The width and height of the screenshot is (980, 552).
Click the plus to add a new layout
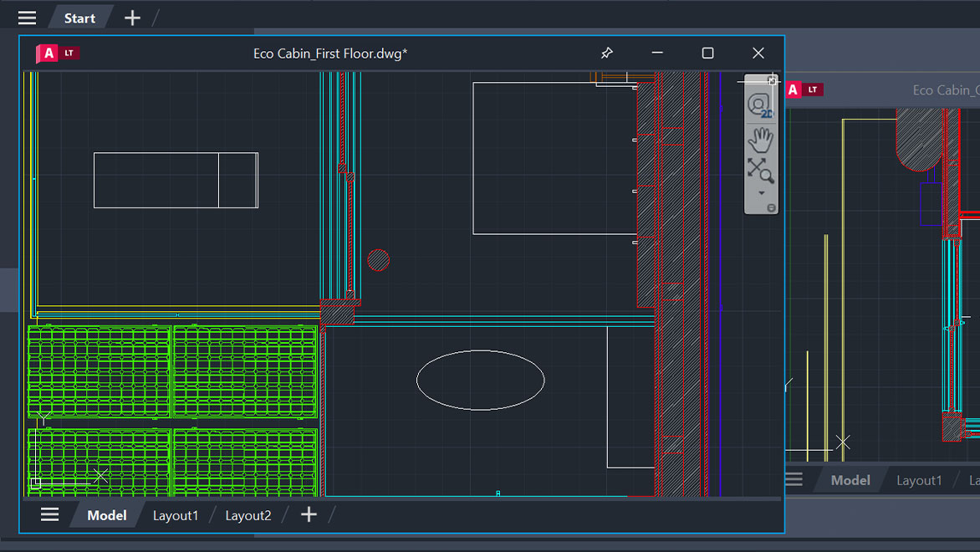(x=308, y=514)
